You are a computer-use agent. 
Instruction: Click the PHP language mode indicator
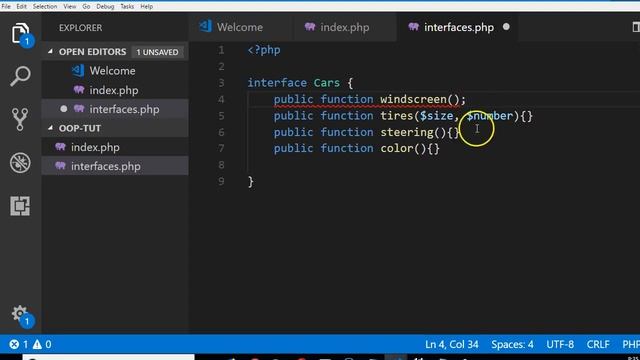pyautogui.click(x=631, y=344)
